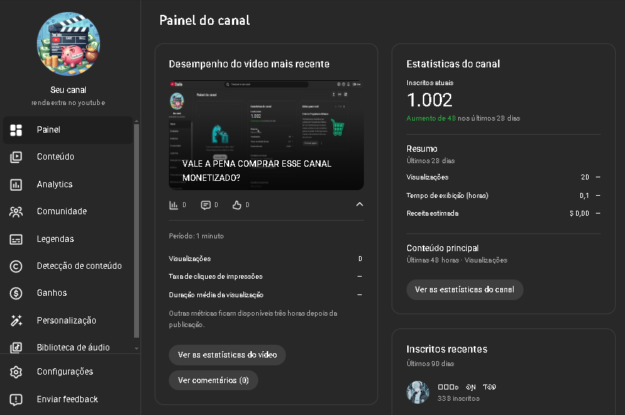Screen dimensions: 625x415
Task: Click the Visualizações row in Resumo
Action: pyautogui.click(x=503, y=177)
